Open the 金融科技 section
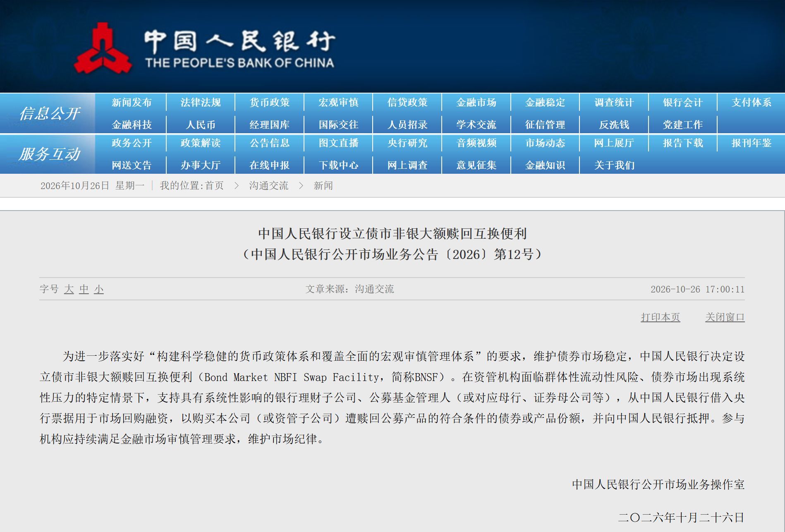 [x=132, y=125]
